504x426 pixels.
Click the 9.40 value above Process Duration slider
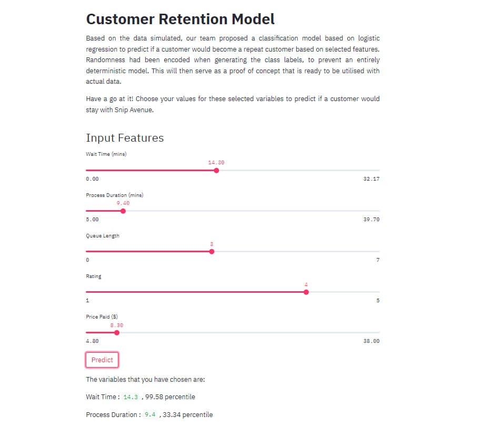(x=123, y=203)
